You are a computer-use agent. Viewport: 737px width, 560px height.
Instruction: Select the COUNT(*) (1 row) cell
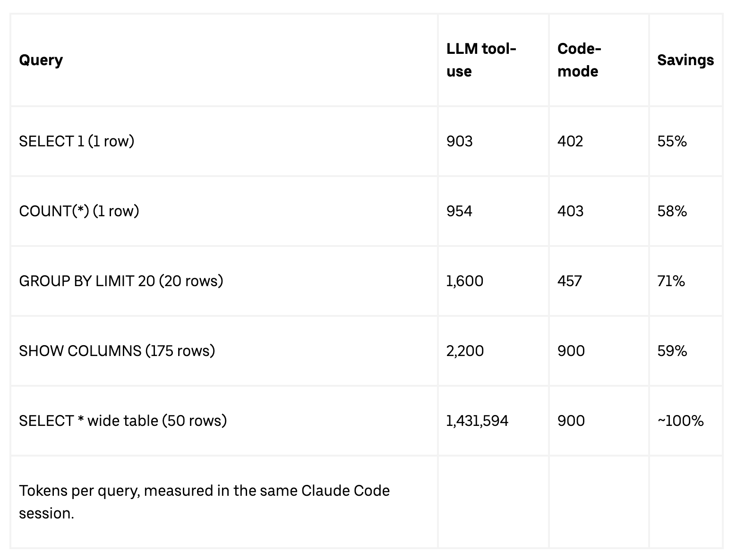tap(79, 211)
